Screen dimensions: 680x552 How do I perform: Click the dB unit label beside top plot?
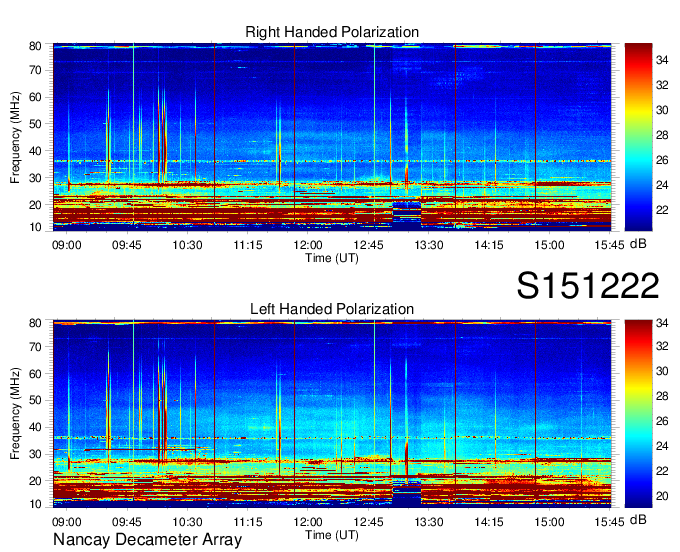click(638, 244)
